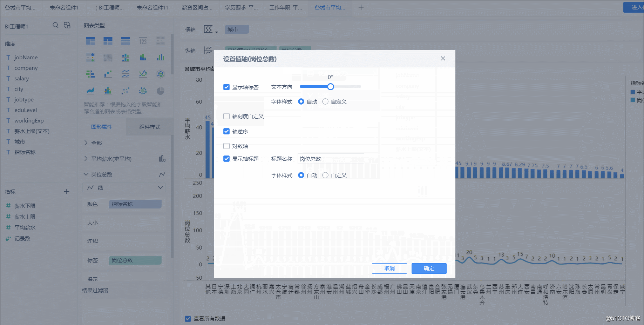Viewport: 644px width, 325px height.
Task: Close the 设置值轴 dialog
Action: click(443, 59)
